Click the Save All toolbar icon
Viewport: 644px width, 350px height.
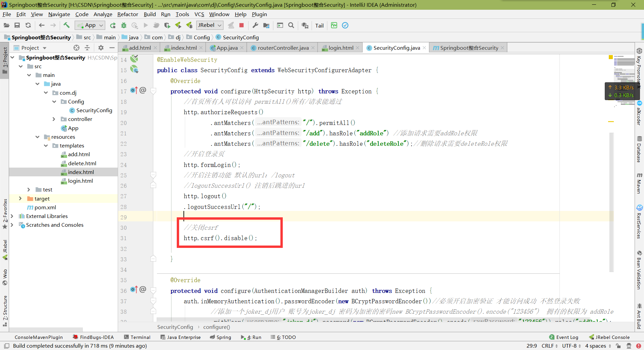click(x=17, y=25)
